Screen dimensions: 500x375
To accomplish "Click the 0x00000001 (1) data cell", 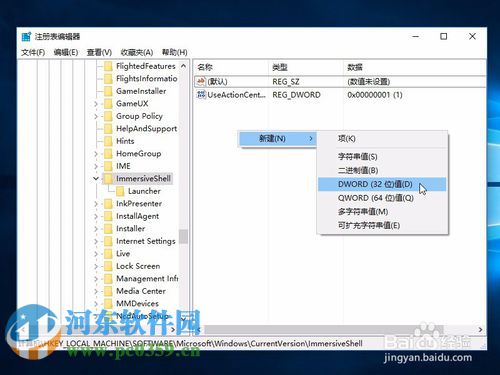I will tap(375, 95).
